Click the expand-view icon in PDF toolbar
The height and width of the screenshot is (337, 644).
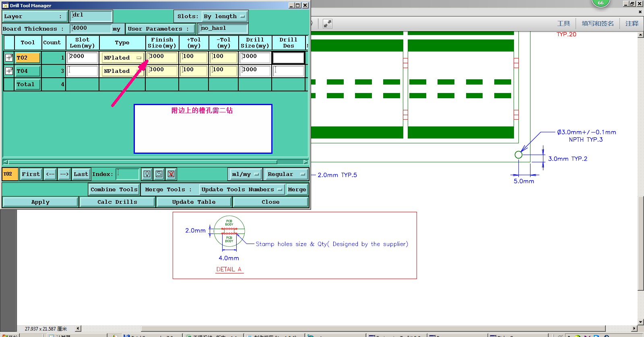pyautogui.click(x=328, y=24)
